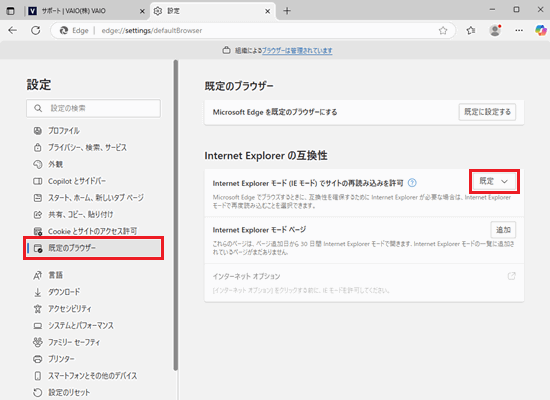
Task: Click the Edge logo in address bar
Action: point(64,31)
